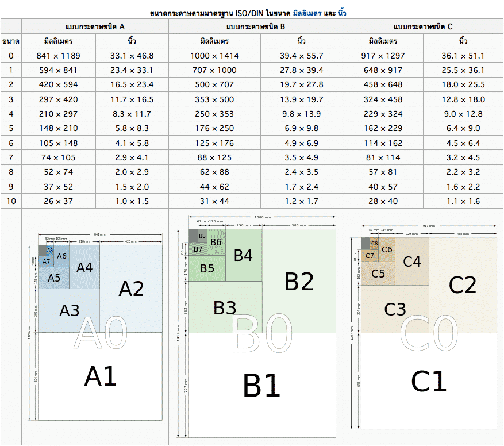504x446 pixels.
Task: Select the แบบกระดาษชนิด C column header
Action: pos(422,26)
